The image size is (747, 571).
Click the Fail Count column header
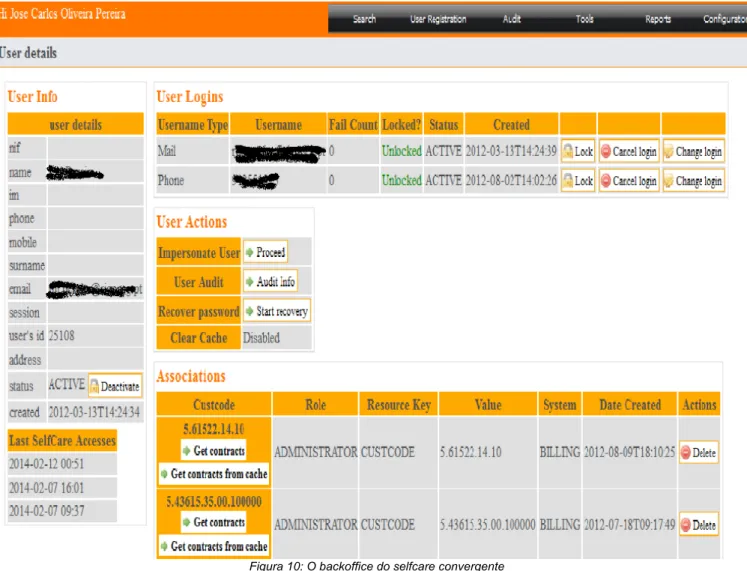click(x=353, y=124)
